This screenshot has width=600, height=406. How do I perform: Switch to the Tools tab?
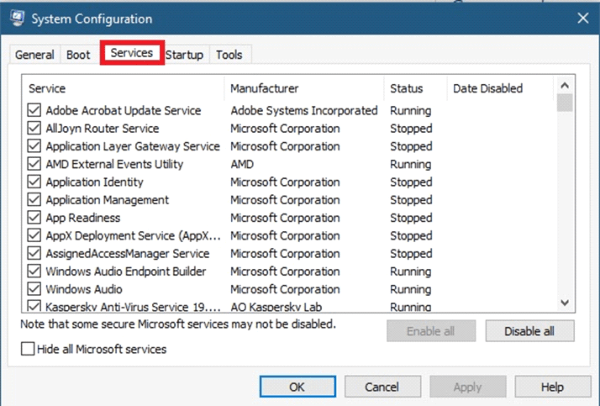click(229, 55)
